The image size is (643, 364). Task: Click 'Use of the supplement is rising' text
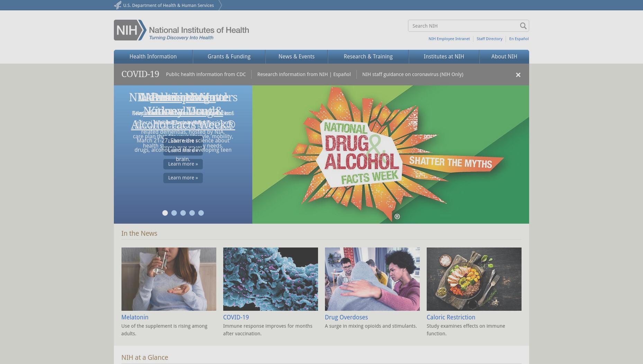point(164,330)
